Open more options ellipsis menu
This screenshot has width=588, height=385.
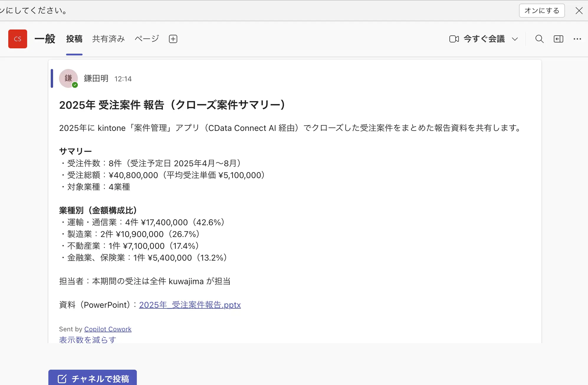coord(577,39)
